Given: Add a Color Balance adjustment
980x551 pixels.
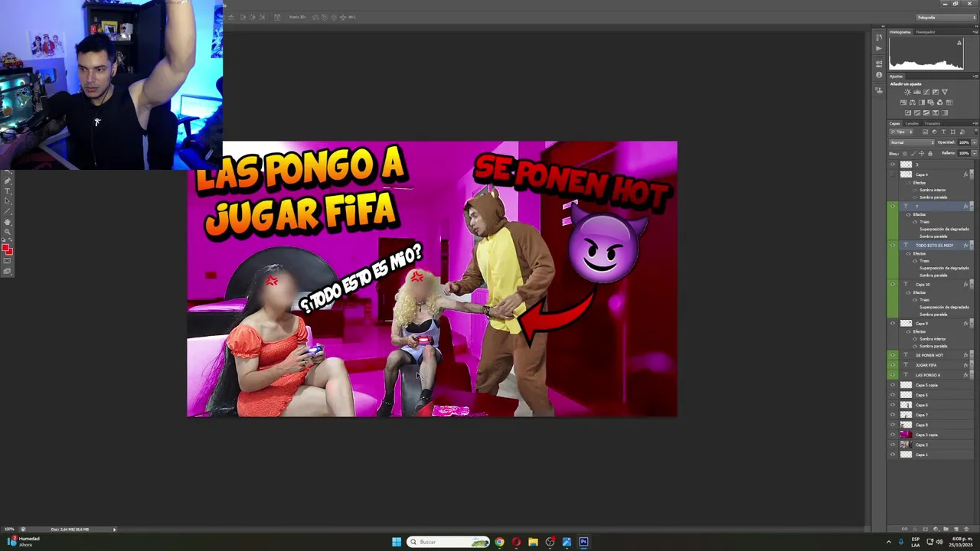Looking at the screenshot, I should pyautogui.click(x=913, y=103).
